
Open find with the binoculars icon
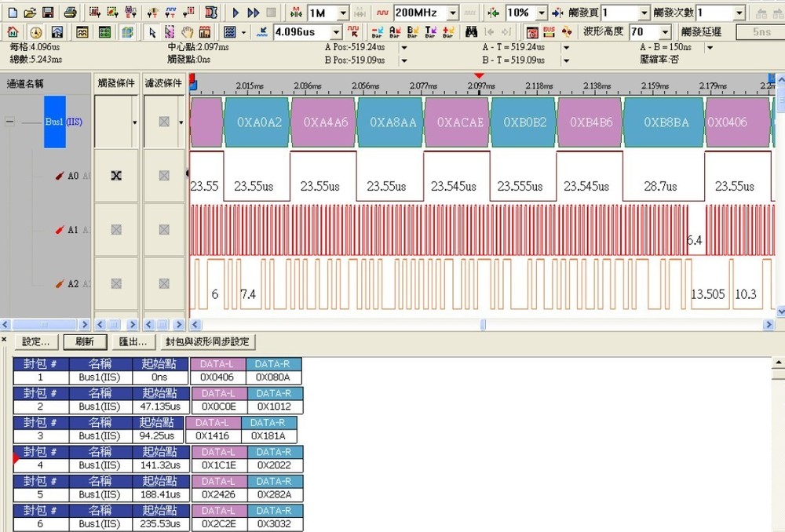(471, 32)
